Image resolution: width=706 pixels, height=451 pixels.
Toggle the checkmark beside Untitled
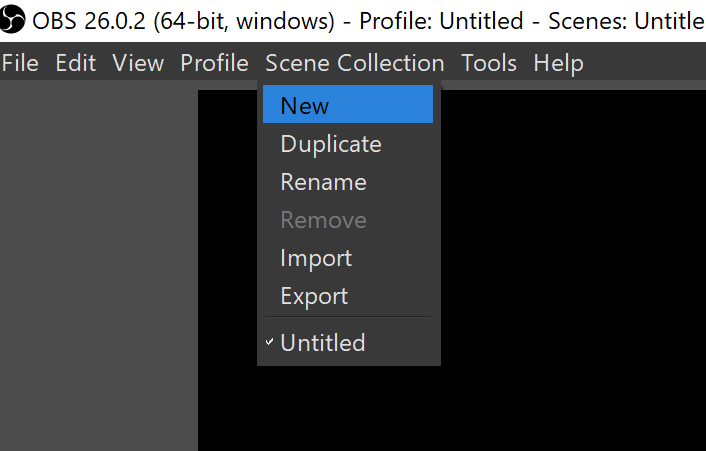(x=270, y=342)
